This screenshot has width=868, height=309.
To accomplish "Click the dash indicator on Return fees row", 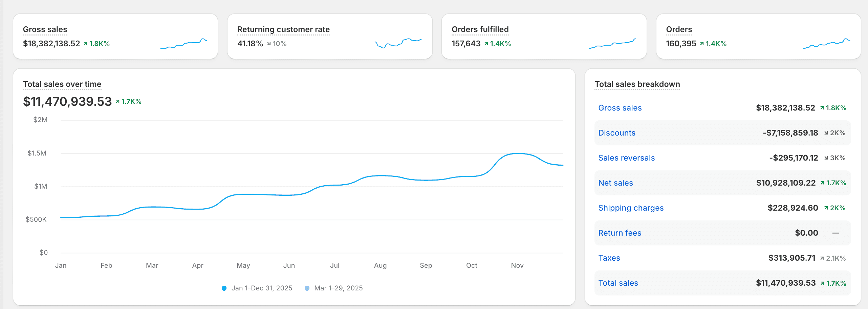I will click(x=836, y=233).
